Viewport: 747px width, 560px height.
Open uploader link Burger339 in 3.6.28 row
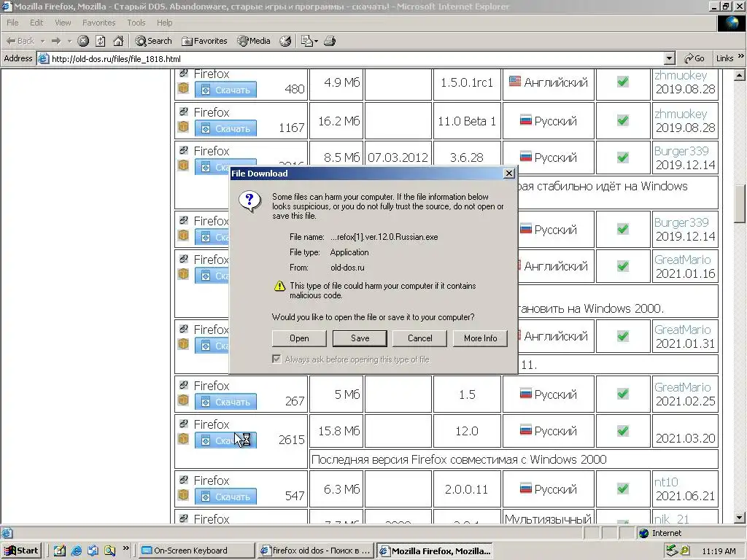(x=681, y=151)
